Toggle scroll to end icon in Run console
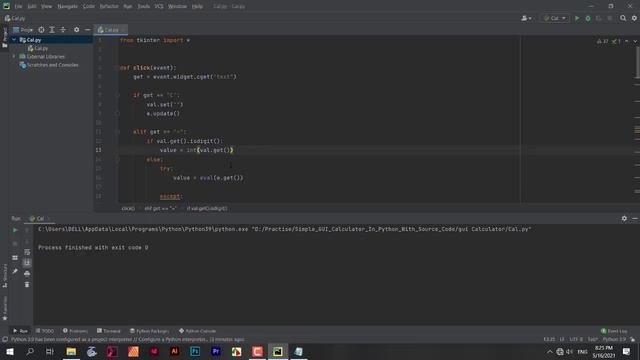Image resolution: width=640 pixels, height=360 pixels. click(27, 263)
